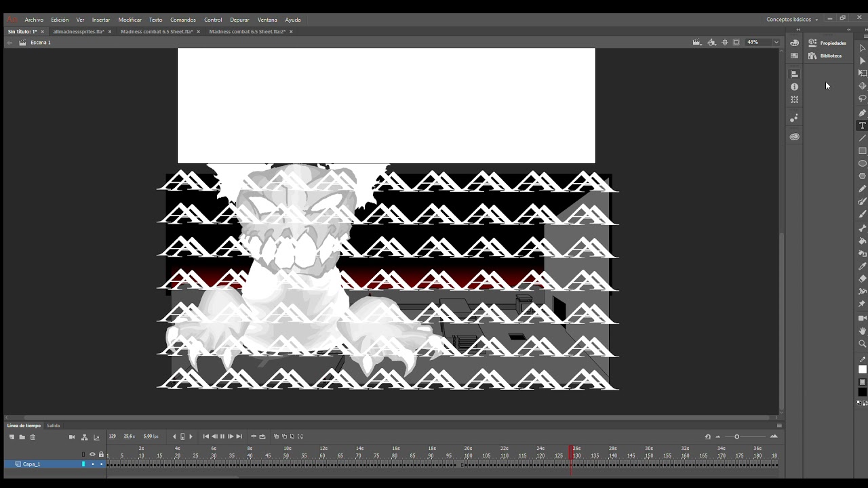Open the timeline panel options menu
The image size is (868, 488).
coord(779,426)
